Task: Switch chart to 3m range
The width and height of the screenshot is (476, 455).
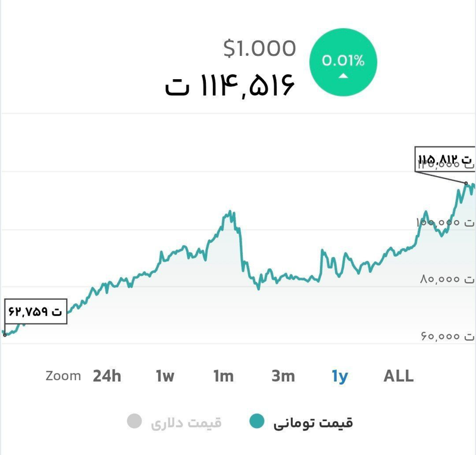Action: (283, 376)
